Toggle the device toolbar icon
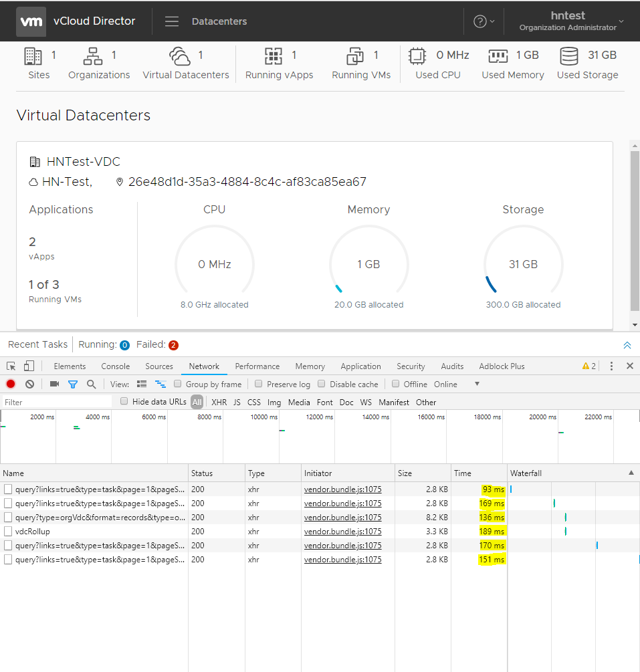640x672 pixels. pyautogui.click(x=29, y=366)
